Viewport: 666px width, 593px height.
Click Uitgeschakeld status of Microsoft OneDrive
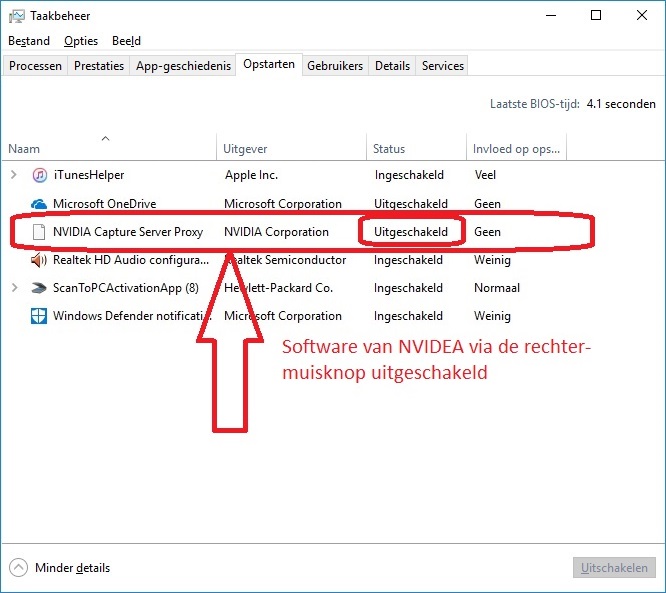tap(411, 204)
